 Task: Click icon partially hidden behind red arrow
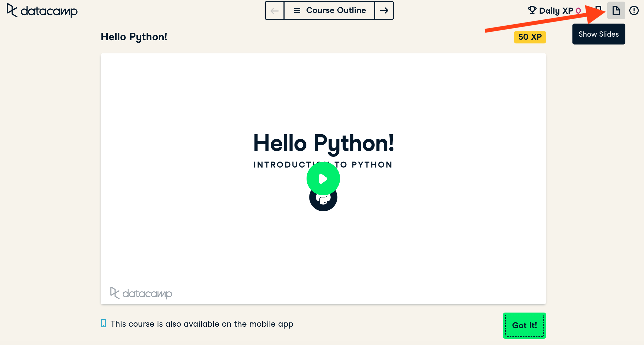[598, 8]
